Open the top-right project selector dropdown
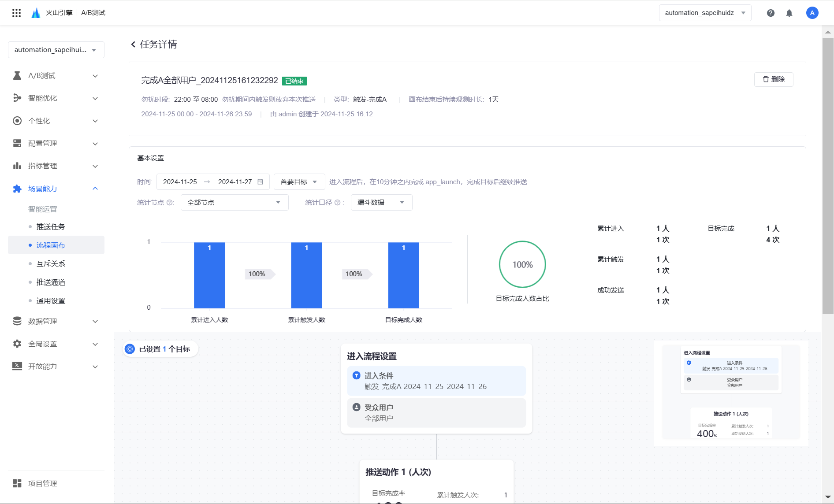The image size is (834, 504). 705,13
